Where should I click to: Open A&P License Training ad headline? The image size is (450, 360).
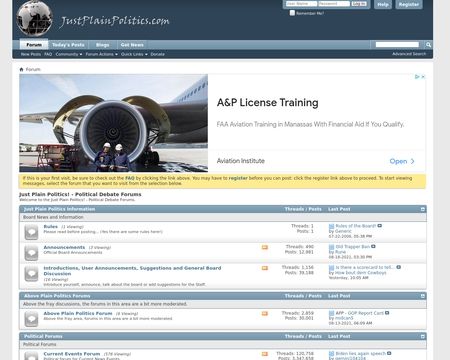point(267,103)
